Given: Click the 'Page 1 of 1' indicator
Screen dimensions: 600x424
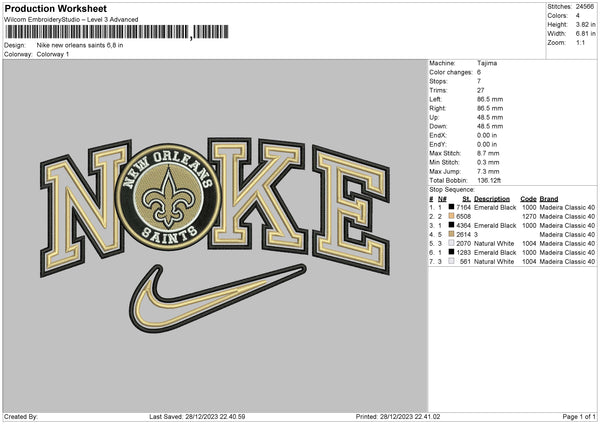Looking at the screenshot, I should [579, 416].
